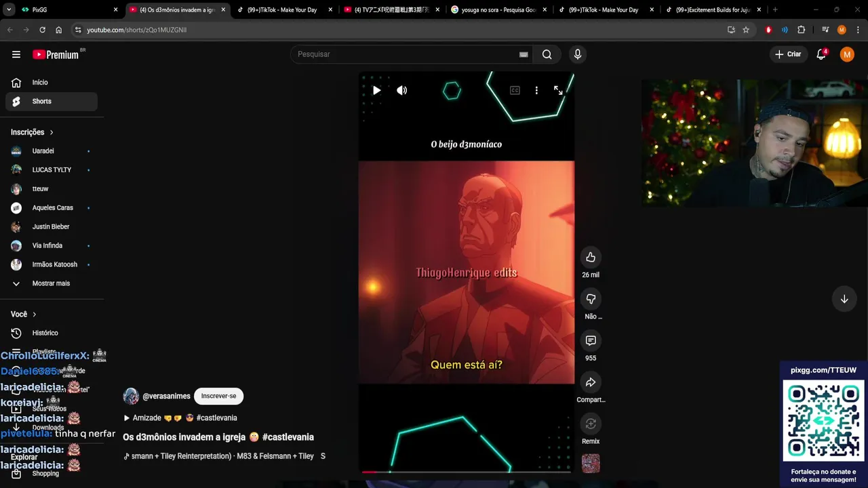Open the 955 comments panel
This screenshot has height=488, width=868.
[x=591, y=340]
